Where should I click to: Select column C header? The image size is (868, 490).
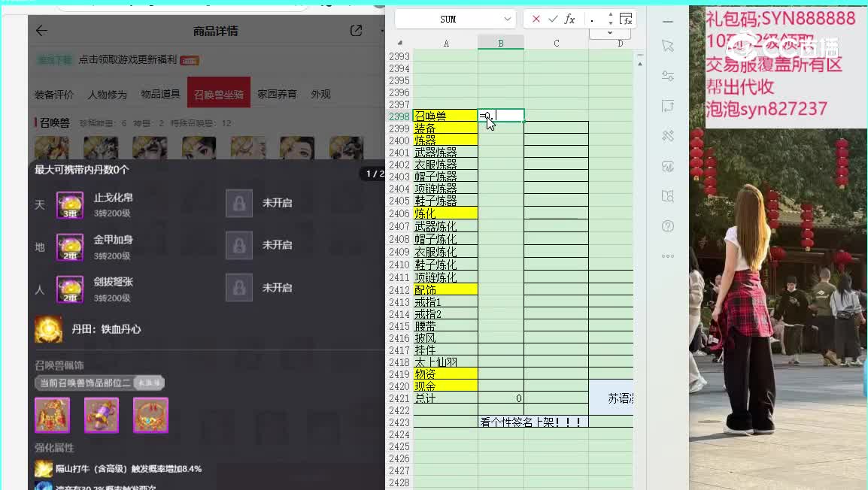(556, 43)
